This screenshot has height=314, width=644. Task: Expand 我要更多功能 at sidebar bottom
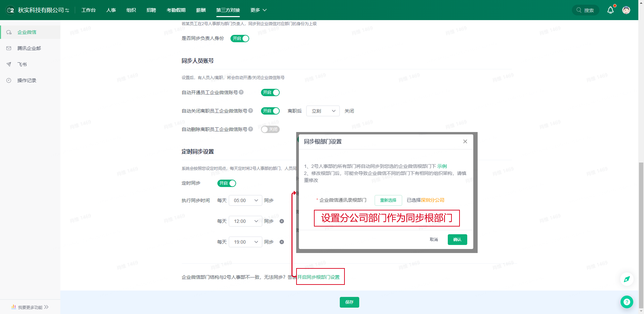[30, 307]
